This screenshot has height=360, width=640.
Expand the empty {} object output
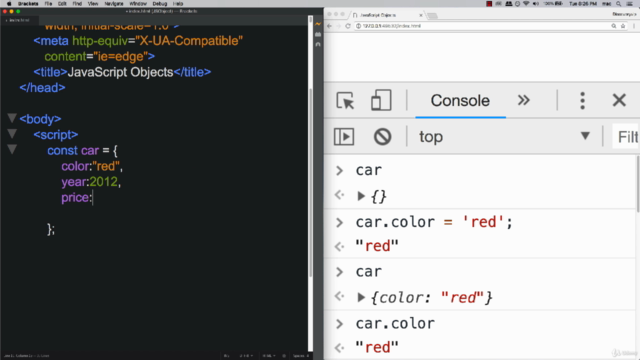(361, 196)
